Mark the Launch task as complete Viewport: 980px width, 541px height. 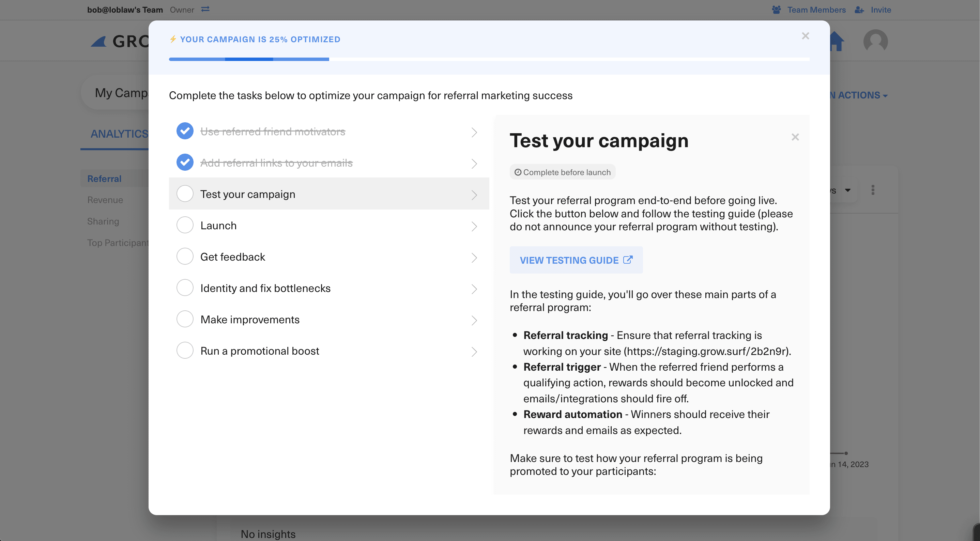(x=185, y=225)
